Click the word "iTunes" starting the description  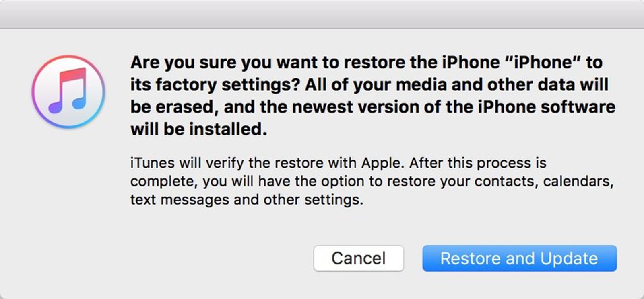point(152,163)
